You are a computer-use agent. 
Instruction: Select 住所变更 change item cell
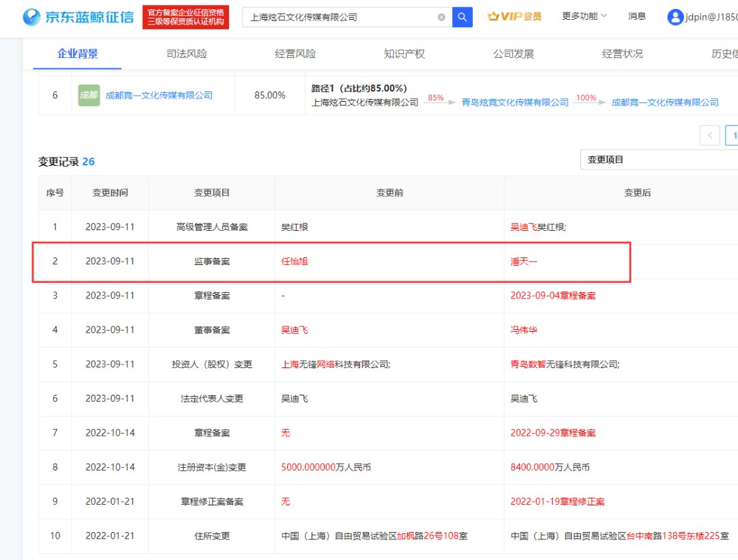click(x=212, y=536)
